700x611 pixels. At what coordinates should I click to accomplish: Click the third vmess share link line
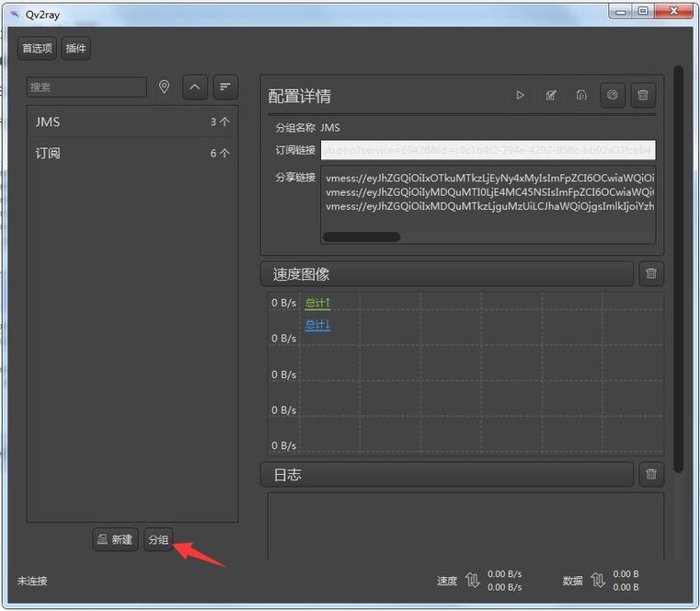[x=489, y=206]
